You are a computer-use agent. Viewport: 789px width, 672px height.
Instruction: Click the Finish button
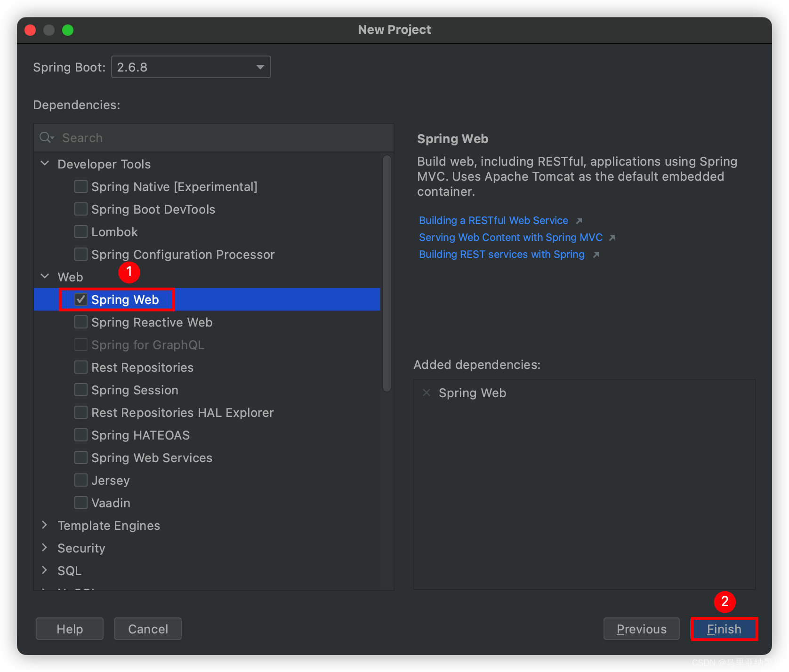tap(724, 629)
